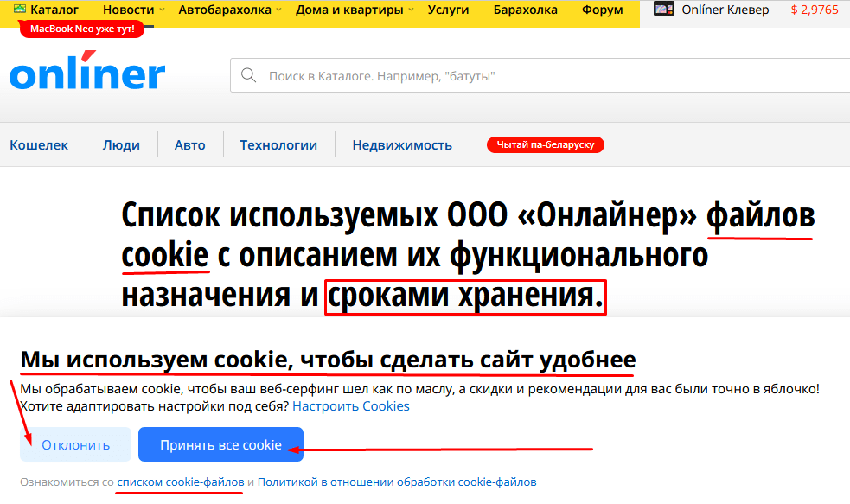Viewport: 850px width, 504px height.
Task: Click the Onliner logo
Action: 87,74
